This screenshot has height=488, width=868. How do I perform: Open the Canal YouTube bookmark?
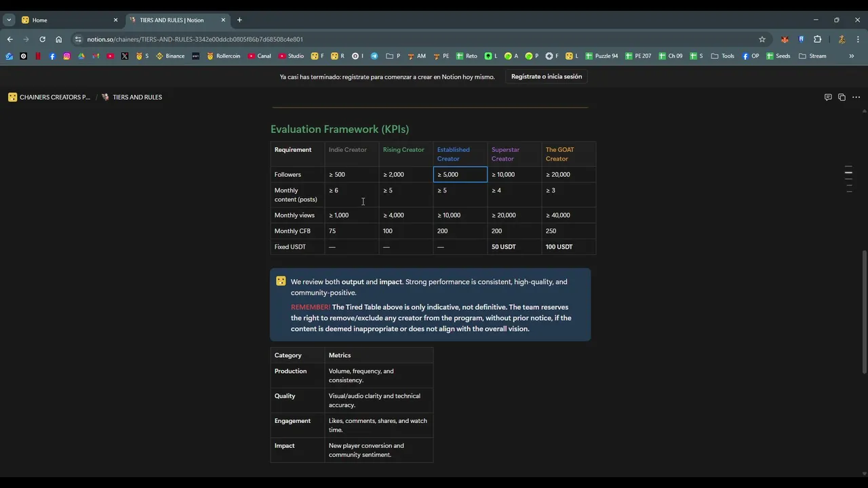tap(259, 56)
